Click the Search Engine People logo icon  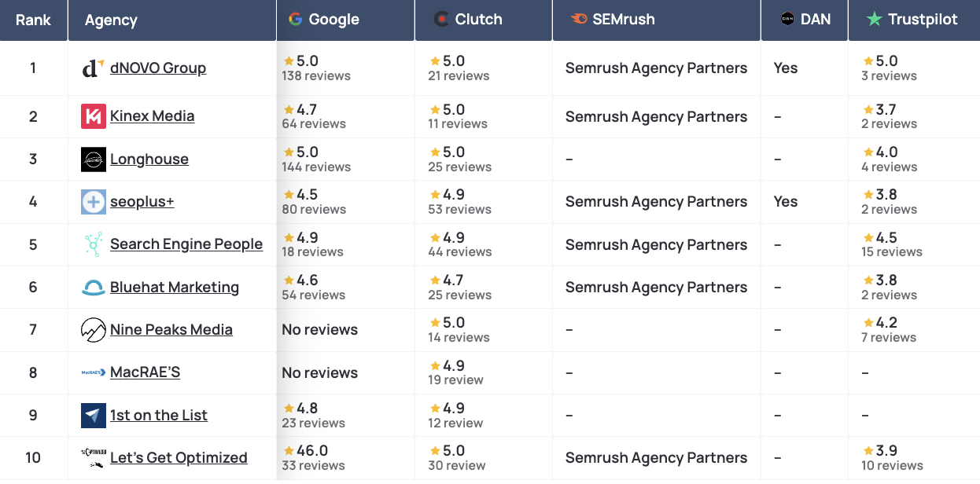tap(93, 244)
